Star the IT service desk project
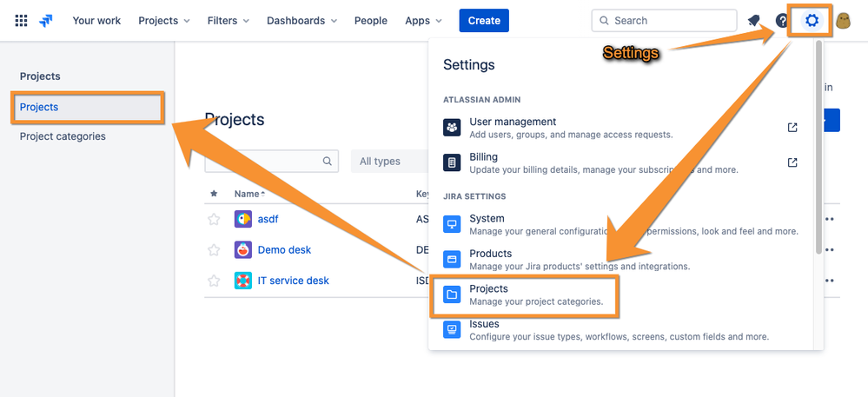 coord(214,281)
